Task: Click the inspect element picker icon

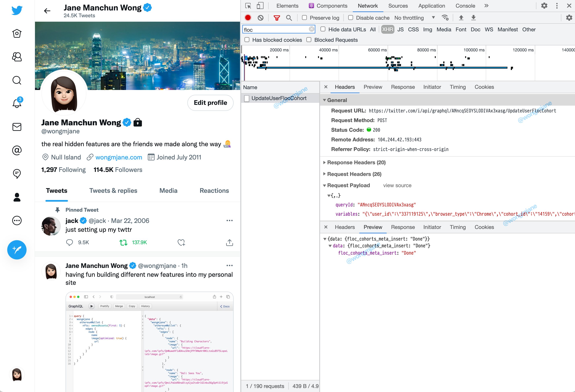Action: click(248, 6)
